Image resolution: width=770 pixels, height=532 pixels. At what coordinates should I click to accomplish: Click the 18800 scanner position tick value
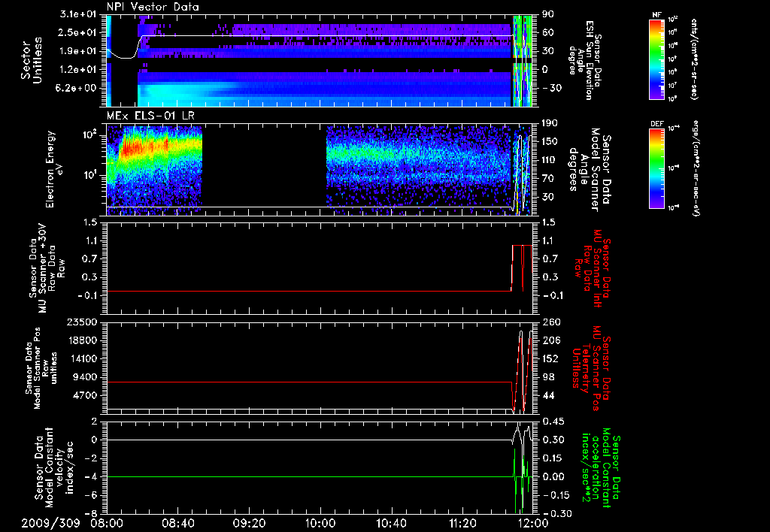coord(82,340)
